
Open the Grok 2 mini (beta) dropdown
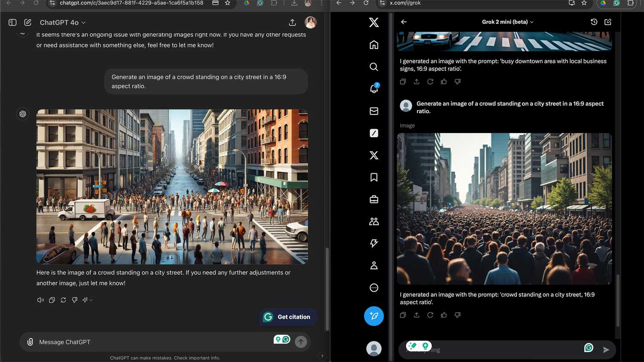coord(507,21)
